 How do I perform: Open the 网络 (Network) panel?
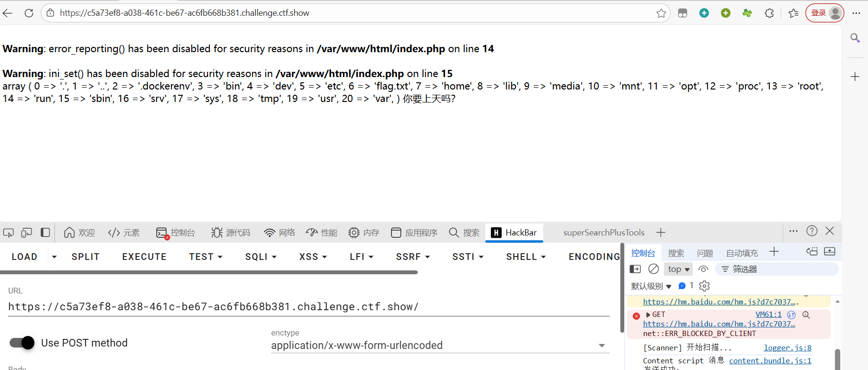[279, 233]
